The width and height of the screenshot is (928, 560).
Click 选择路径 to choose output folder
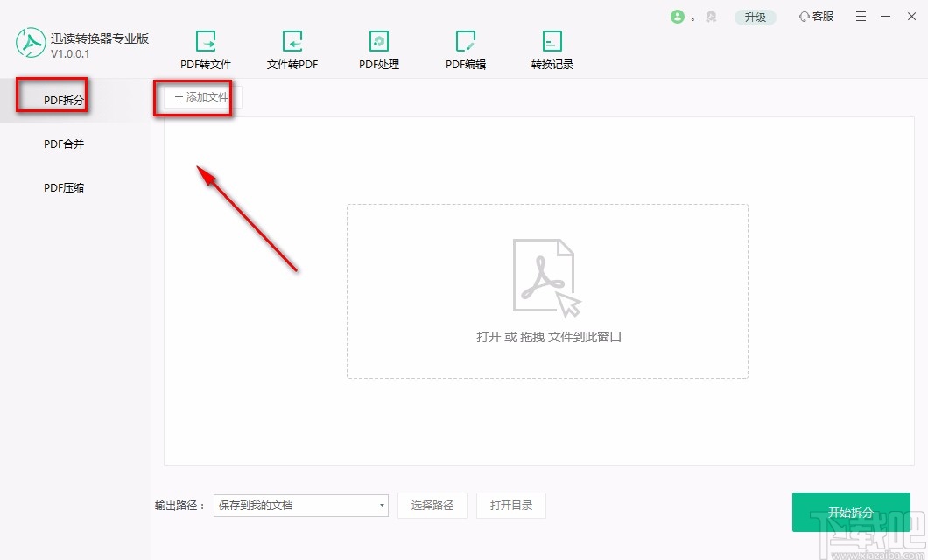tap(432, 506)
